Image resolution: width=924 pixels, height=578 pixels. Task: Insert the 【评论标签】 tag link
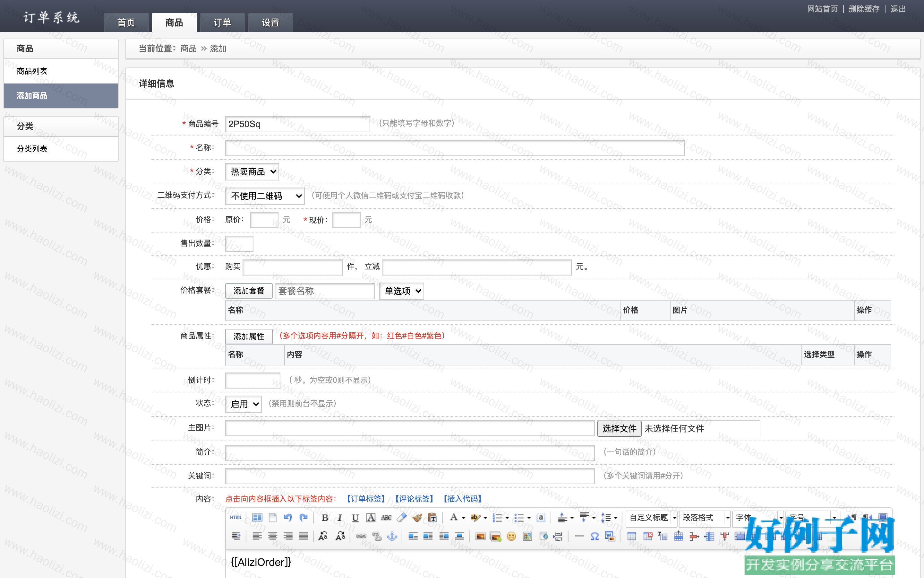[414, 499]
